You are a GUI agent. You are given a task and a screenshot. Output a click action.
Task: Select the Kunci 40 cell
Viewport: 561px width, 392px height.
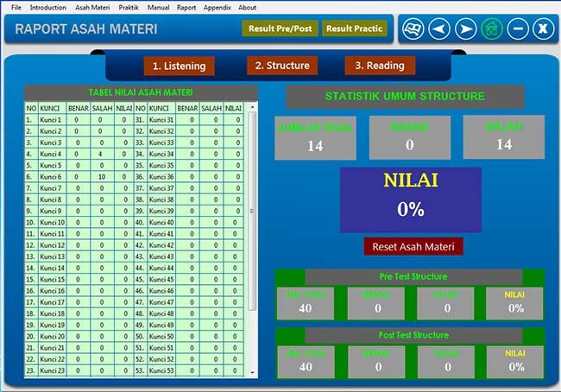coord(161,222)
